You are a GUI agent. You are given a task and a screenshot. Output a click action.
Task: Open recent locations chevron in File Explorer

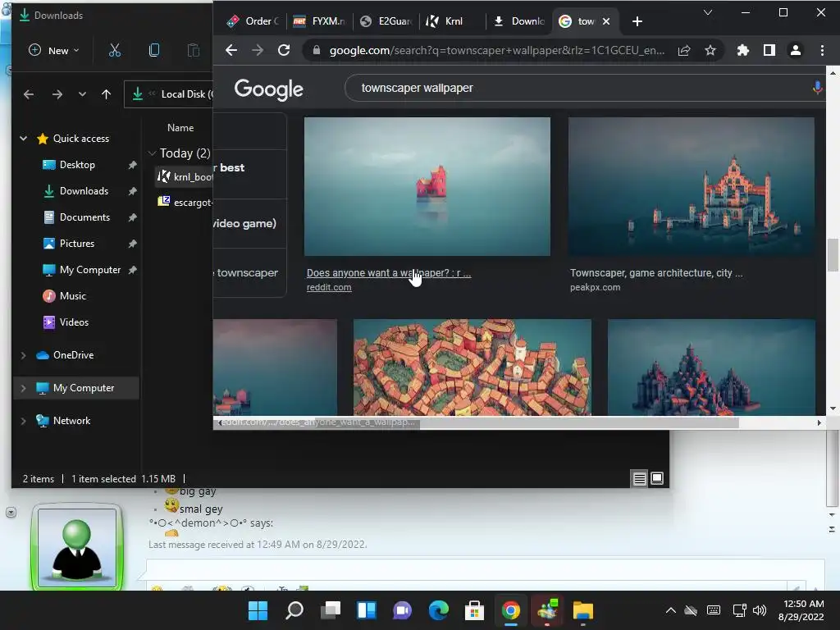click(x=82, y=94)
